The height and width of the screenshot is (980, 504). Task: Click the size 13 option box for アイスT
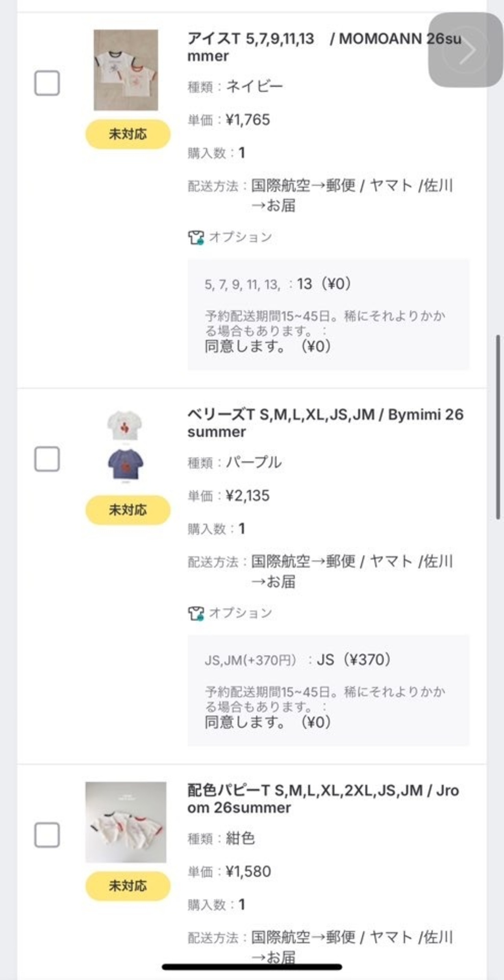328,314
